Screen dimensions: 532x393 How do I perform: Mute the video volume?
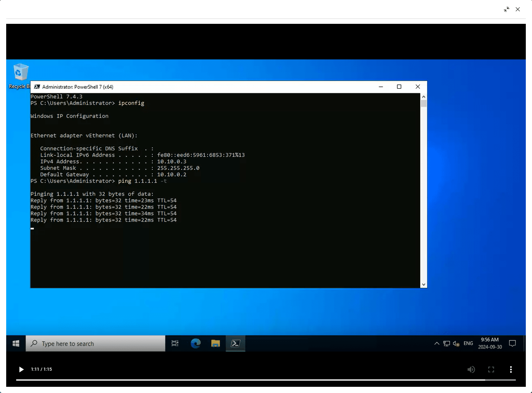pyautogui.click(x=471, y=369)
